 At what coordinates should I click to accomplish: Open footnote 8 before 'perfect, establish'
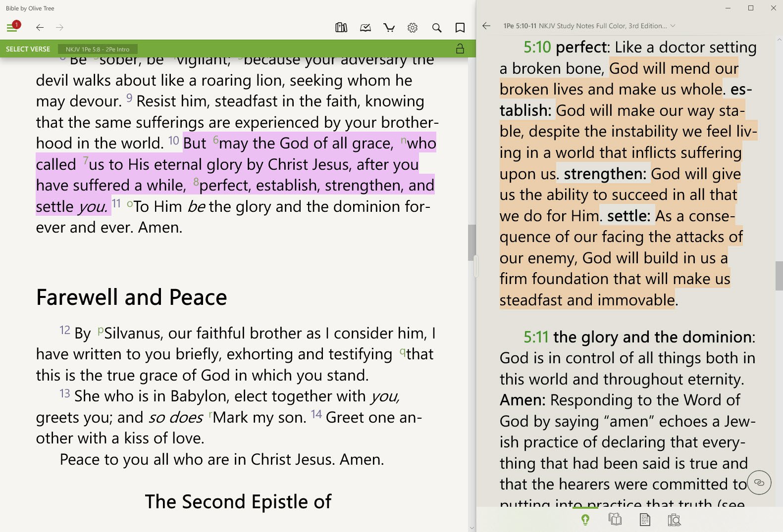click(196, 182)
